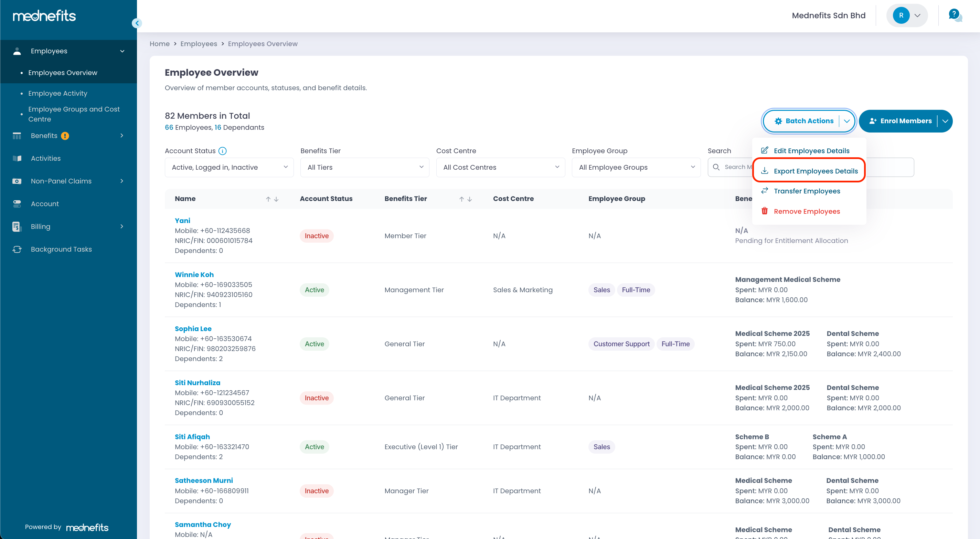Go to Employee Activity page
980x539 pixels.
pyautogui.click(x=57, y=93)
